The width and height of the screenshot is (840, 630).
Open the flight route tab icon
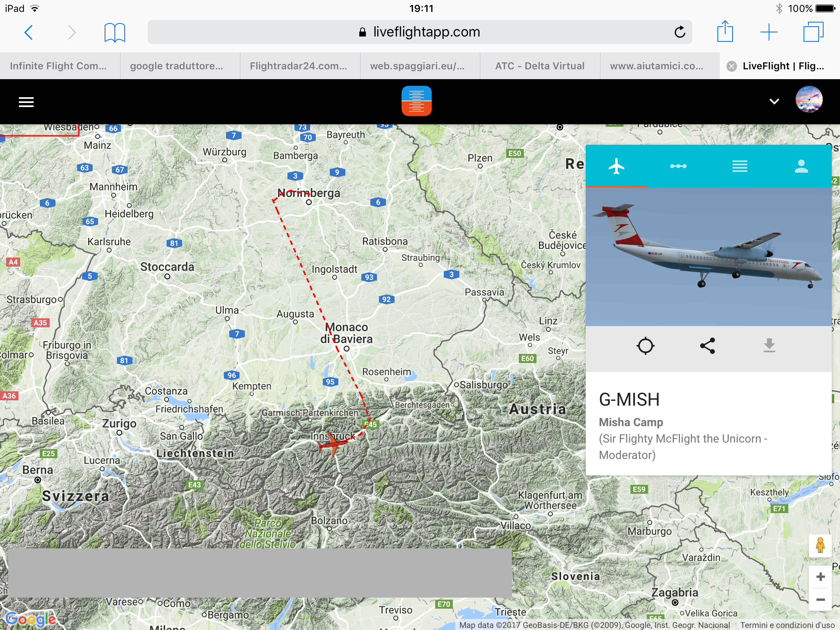coord(678,166)
